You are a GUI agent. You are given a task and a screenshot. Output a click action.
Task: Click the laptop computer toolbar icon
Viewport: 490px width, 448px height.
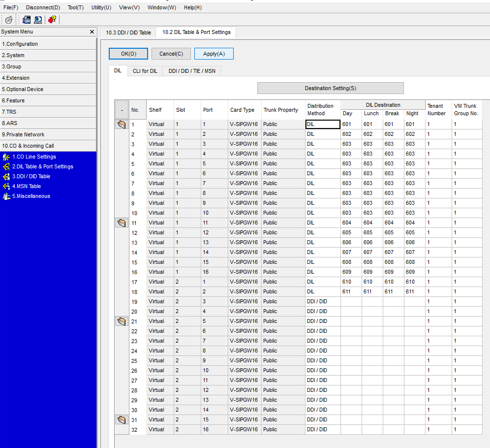pyautogui.click(x=38, y=20)
